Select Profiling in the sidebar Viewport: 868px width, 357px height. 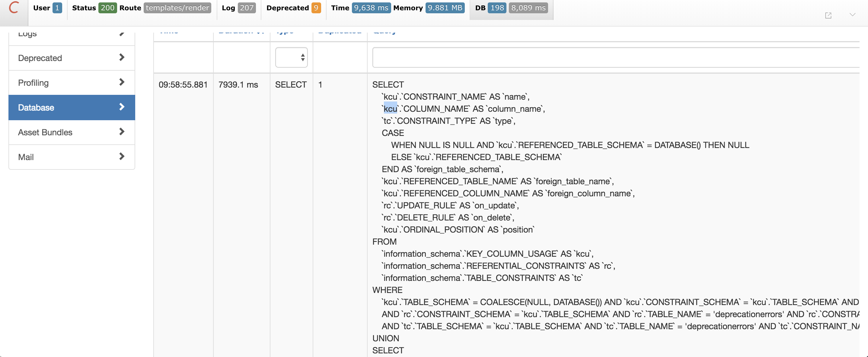[72, 82]
